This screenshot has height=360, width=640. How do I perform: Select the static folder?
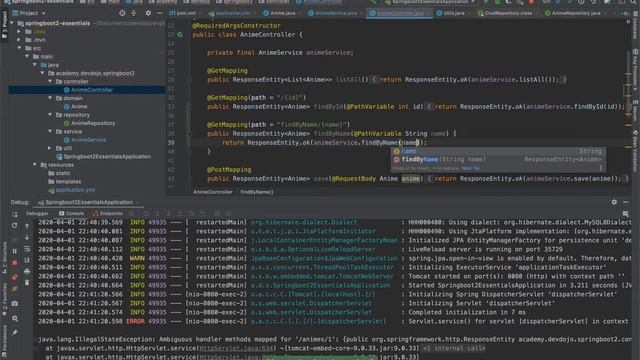coord(60,173)
